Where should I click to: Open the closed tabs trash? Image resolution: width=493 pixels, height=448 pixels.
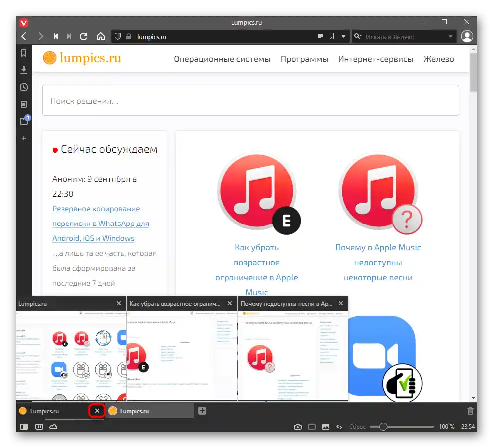[x=470, y=411]
